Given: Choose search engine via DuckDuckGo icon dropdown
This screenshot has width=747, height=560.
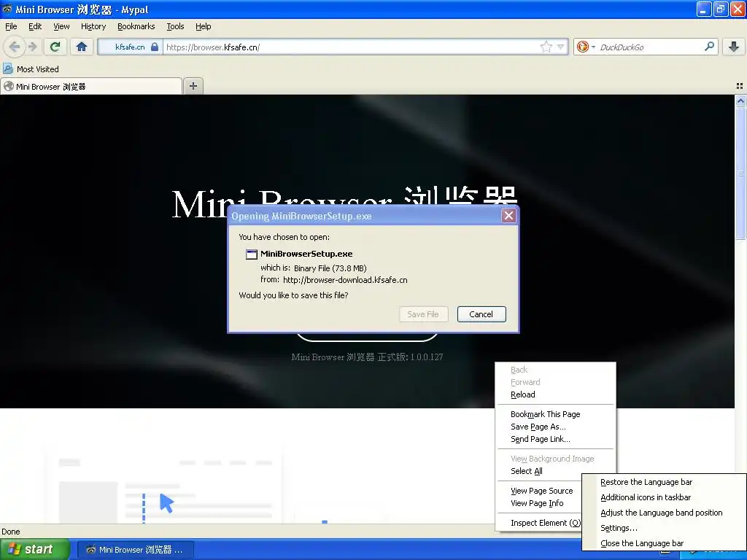Looking at the screenshot, I should click(586, 47).
